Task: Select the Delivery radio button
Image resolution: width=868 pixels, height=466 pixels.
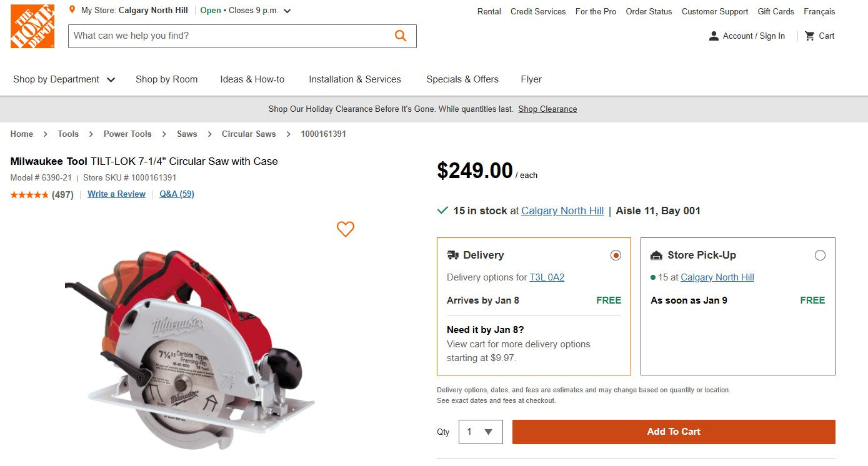Action: click(x=616, y=255)
